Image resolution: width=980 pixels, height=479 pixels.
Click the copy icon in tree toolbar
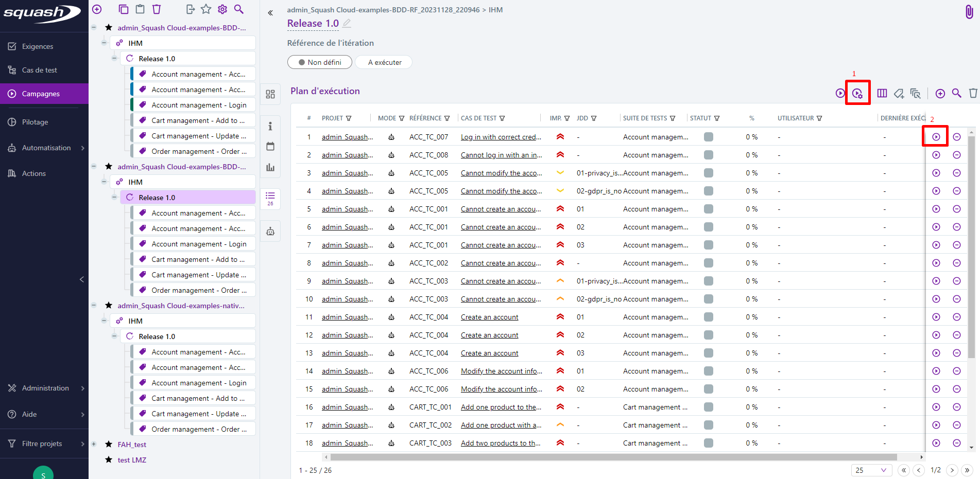click(123, 9)
